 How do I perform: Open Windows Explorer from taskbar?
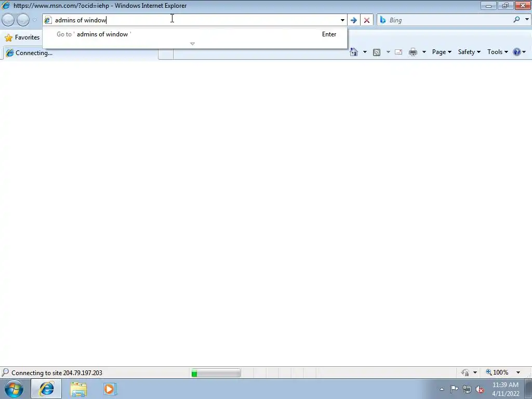(78, 389)
